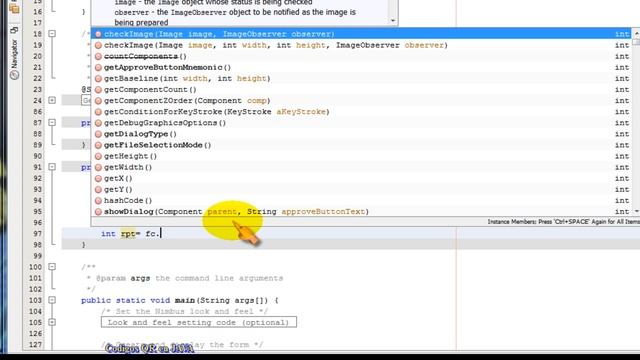Choose checkImage with width and height parameters
Viewport: 640px width, 360px height.
(x=362, y=45)
